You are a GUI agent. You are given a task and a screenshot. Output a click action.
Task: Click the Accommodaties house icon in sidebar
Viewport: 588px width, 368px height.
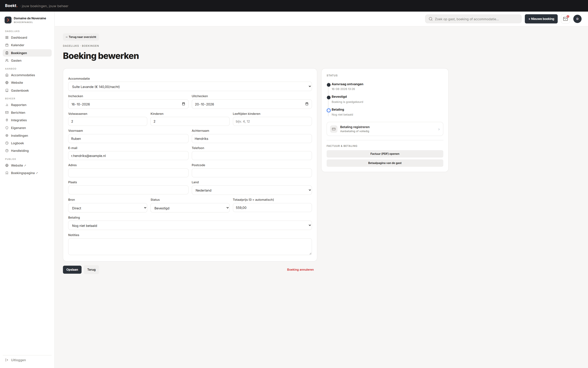pyautogui.click(x=7, y=75)
